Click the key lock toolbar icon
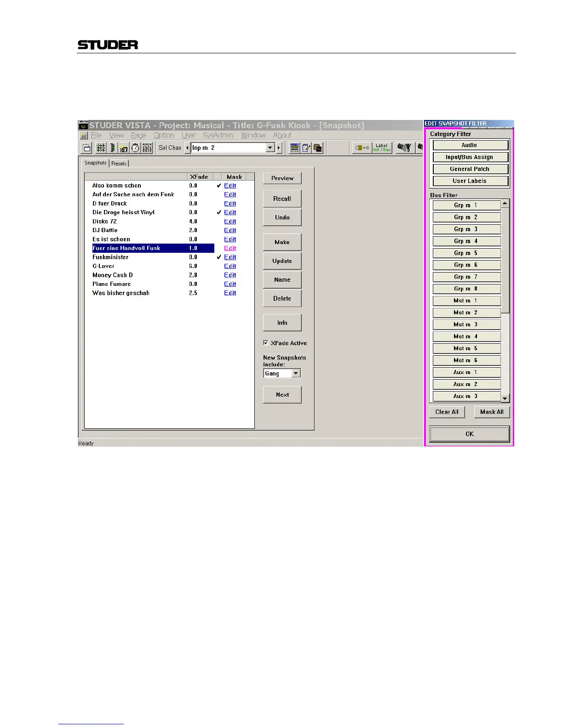Image resolution: width=563 pixels, height=728 pixels. (x=362, y=148)
